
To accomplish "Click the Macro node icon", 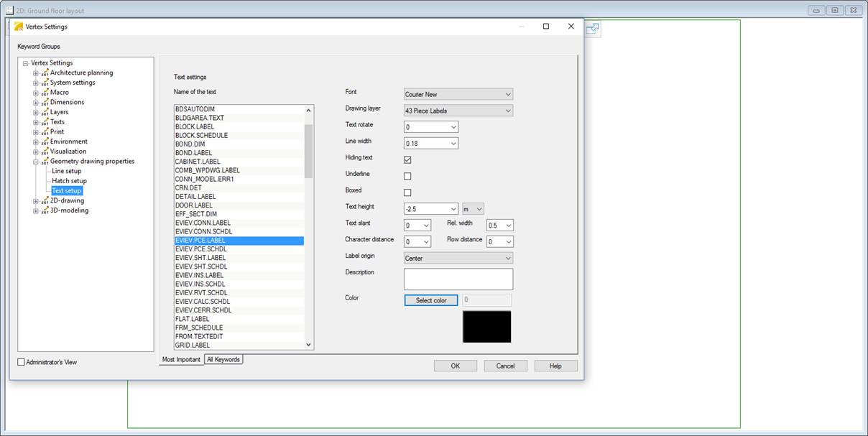I will tap(45, 93).
